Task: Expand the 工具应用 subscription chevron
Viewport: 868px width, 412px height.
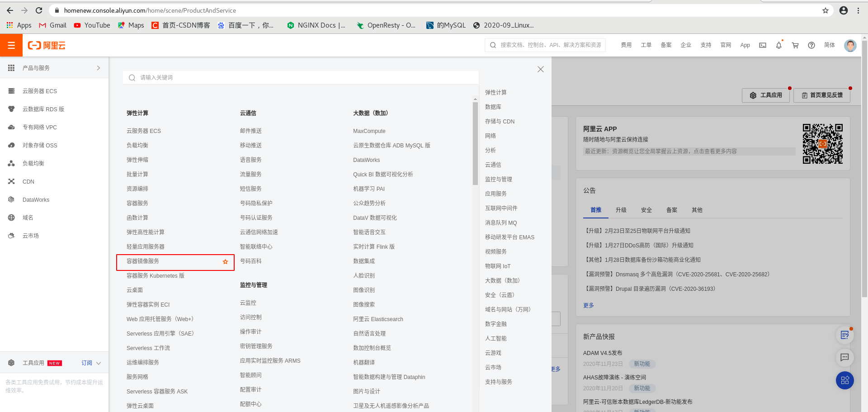Action: (99, 363)
